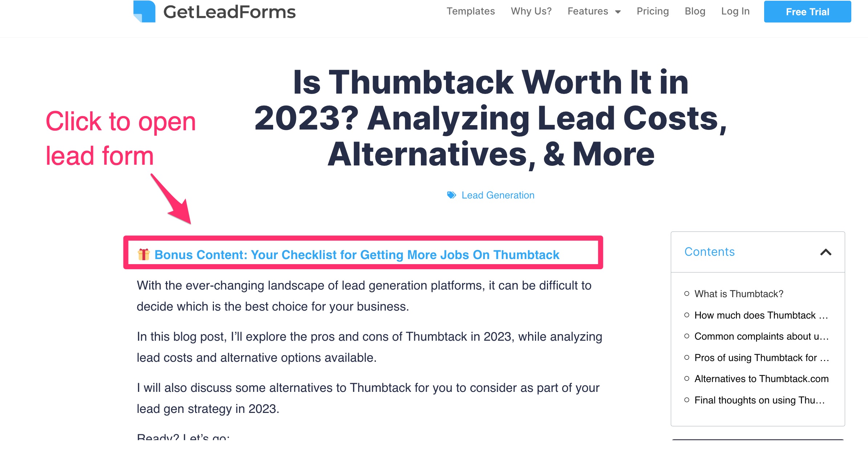The width and height of the screenshot is (868, 455).
Task: Expand the Features dropdown menu
Action: point(595,12)
